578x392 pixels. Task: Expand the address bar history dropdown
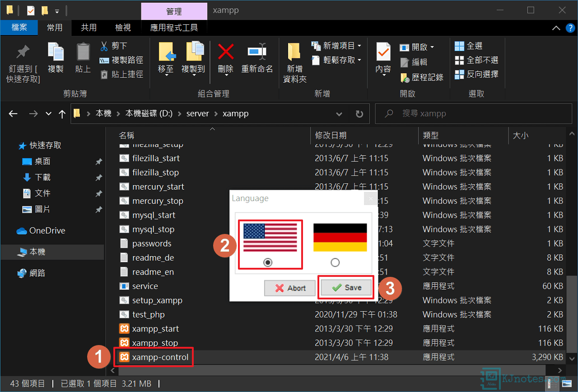(339, 114)
